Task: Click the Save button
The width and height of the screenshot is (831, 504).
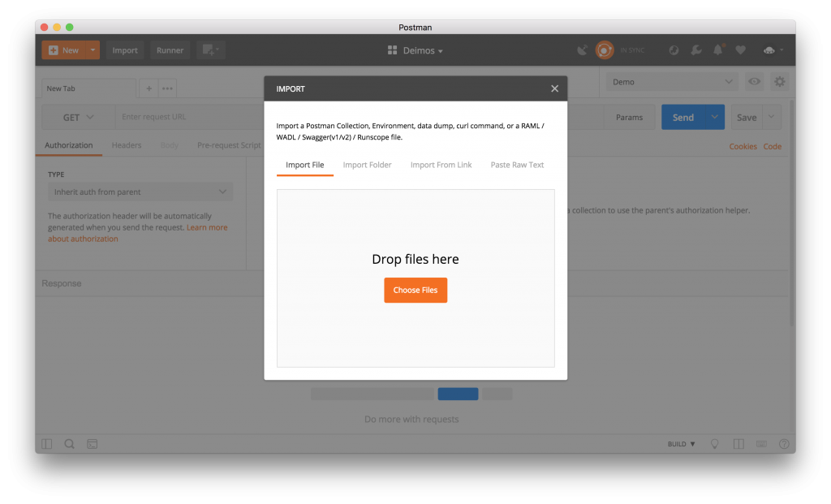Action: pos(747,117)
